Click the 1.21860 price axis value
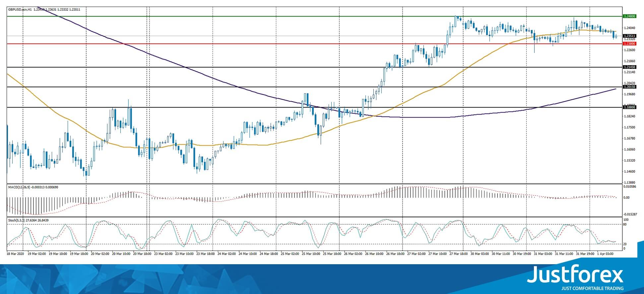This screenshot has height=294, width=644. pos(630,61)
